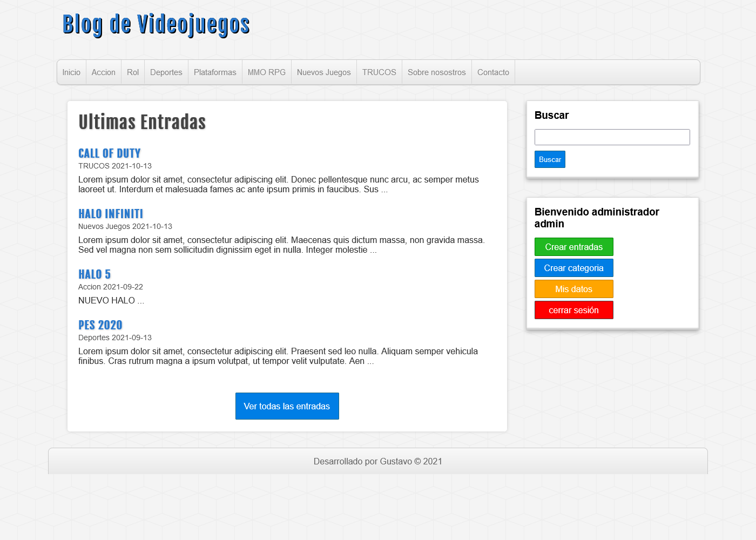Screen dimensions: 756x540
Task: Open the Rol category
Action: pos(133,72)
